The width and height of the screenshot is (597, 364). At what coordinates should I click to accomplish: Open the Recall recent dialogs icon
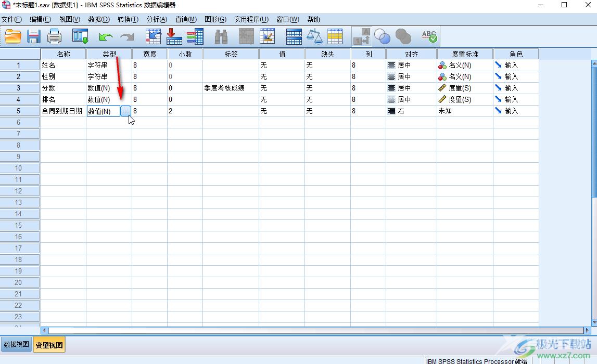80,36
